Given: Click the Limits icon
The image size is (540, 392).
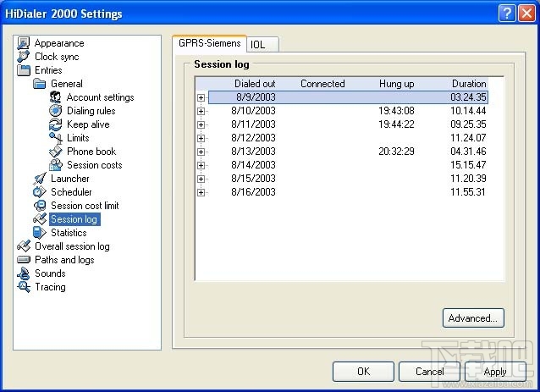Looking at the screenshot, I should click(x=56, y=138).
